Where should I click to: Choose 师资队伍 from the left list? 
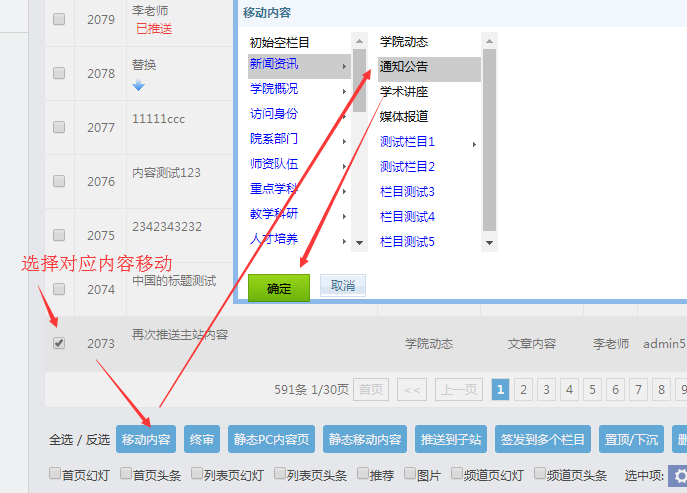pyautogui.click(x=274, y=164)
